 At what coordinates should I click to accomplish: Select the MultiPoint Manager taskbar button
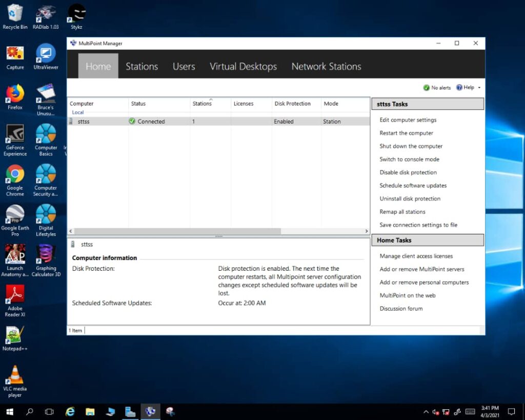coord(150,412)
